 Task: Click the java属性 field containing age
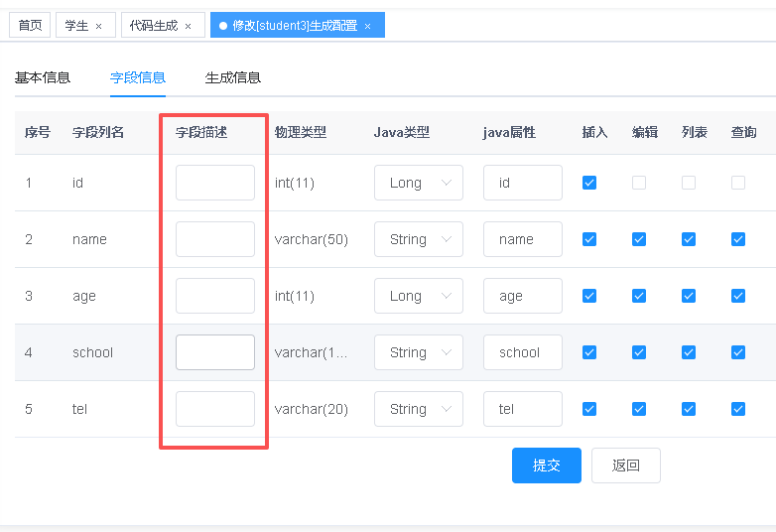tap(522, 296)
